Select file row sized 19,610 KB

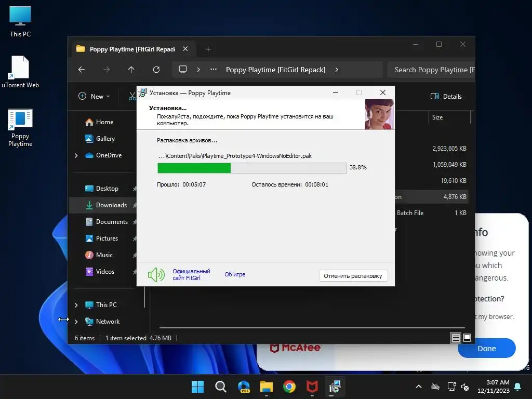(x=453, y=181)
